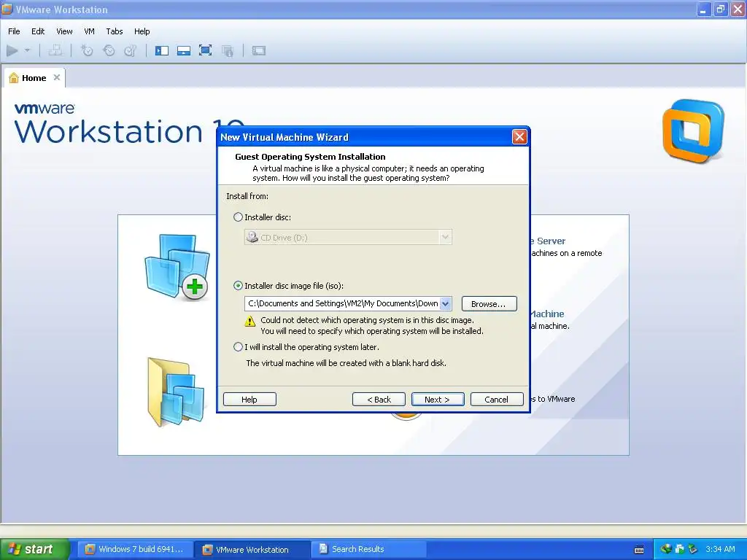Click the yellow warning triangle icon
Viewport: 747px width, 560px height.
point(249,322)
